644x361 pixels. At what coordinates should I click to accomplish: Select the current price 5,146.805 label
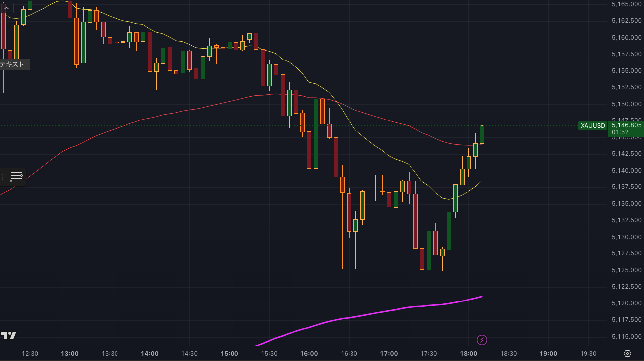tap(626, 125)
